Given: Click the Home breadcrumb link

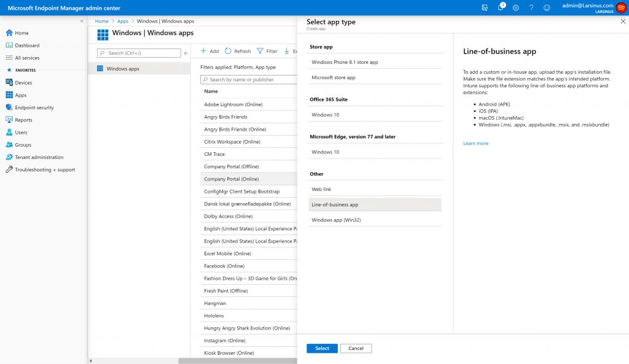Looking at the screenshot, I should [102, 21].
